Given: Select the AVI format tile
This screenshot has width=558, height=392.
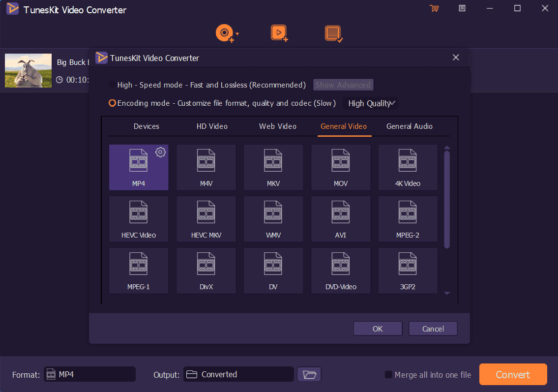Looking at the screenshot, I should [x=341, y=219].
